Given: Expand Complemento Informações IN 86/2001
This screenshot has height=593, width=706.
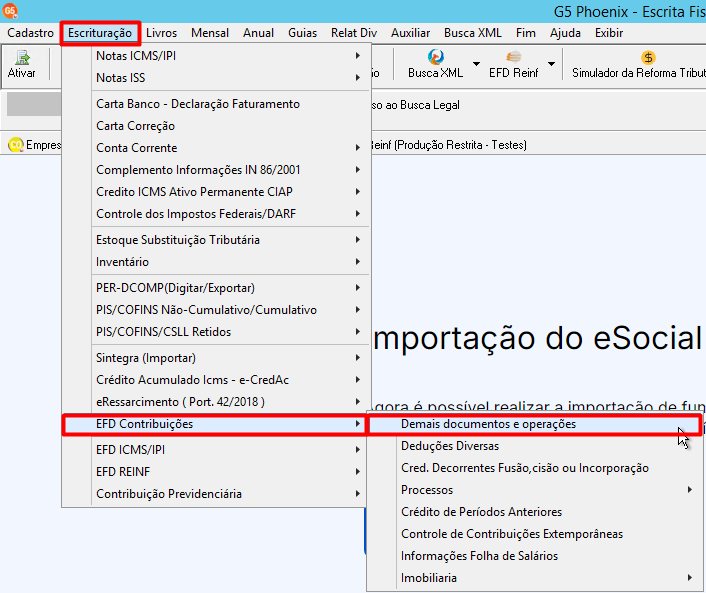Looking at the screenshot, I should tap(216, 170).
